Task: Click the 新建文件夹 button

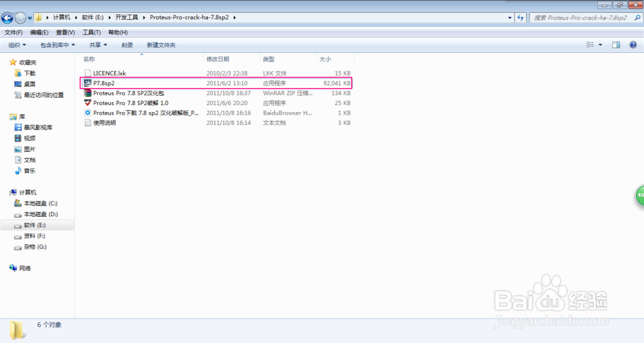Action: click(x=161, y=45)
